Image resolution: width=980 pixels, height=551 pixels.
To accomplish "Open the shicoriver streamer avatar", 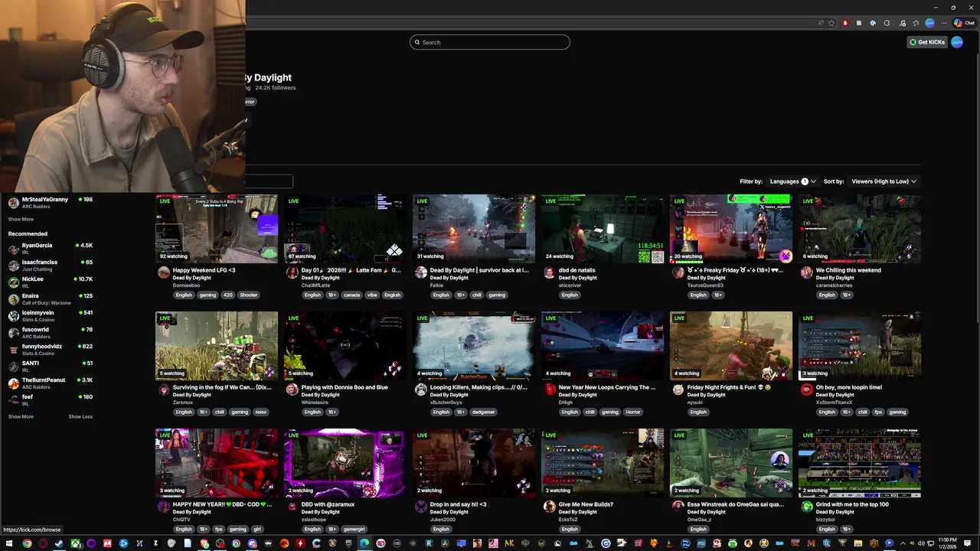I will pos(549,272).
